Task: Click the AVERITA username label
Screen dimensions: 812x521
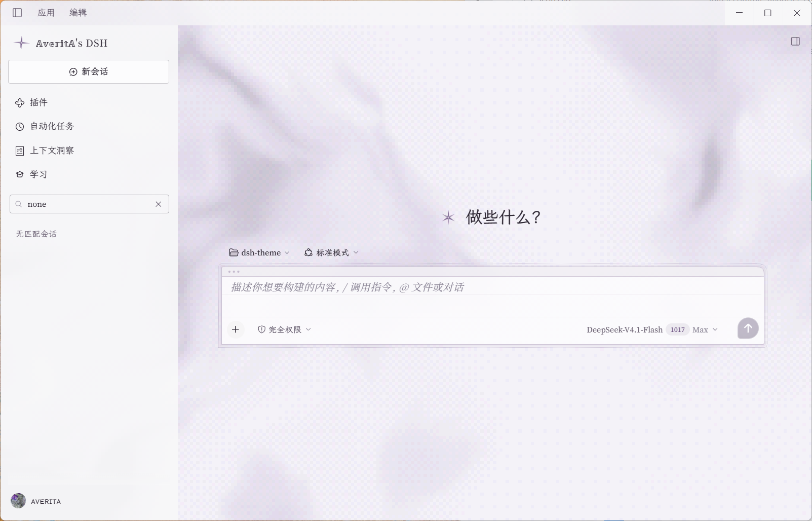Action: (x=46, y=501)
